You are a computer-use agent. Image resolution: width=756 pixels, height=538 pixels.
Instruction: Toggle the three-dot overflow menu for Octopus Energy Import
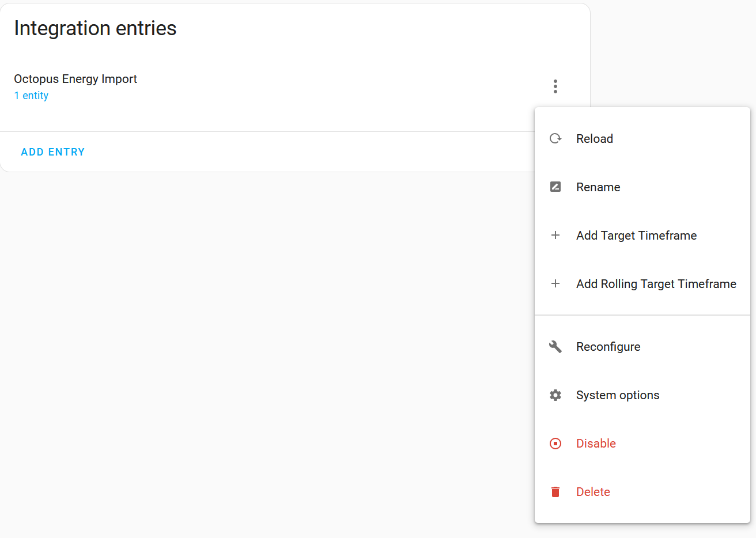(555, 86)
